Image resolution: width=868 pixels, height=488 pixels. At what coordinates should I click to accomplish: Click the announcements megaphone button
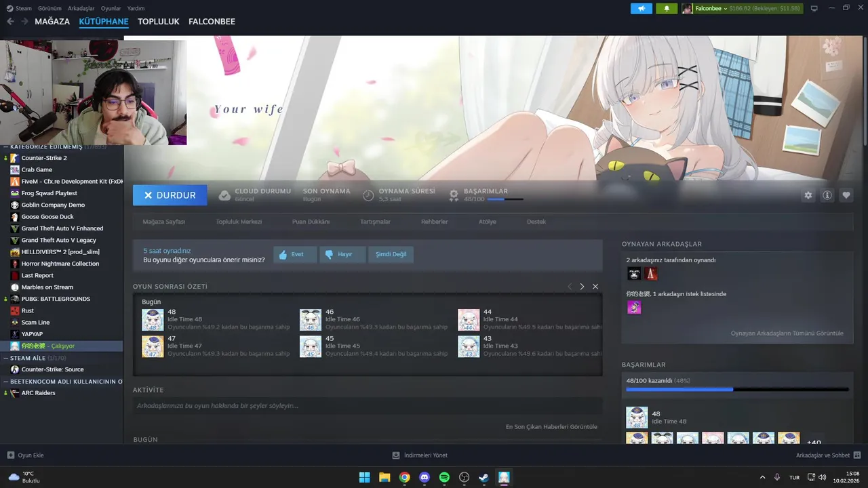coord(641,8)
